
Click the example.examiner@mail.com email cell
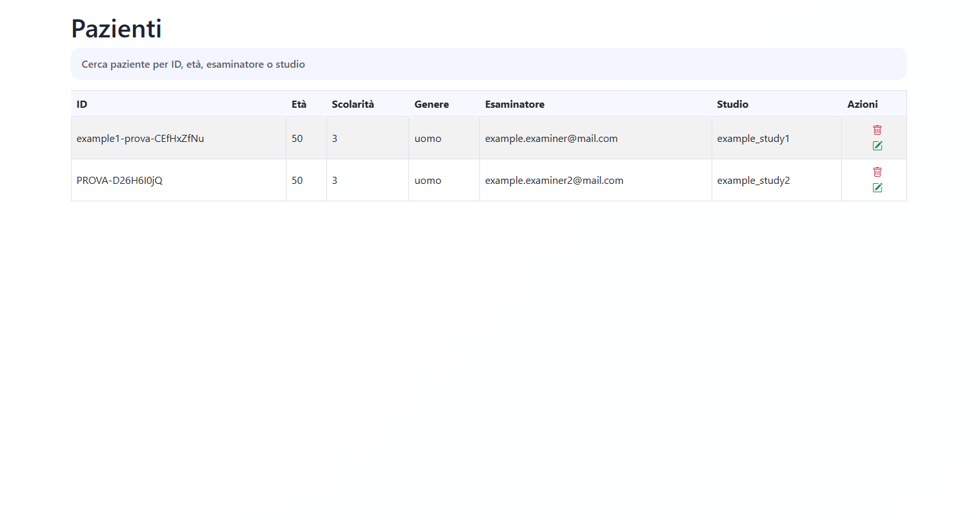pyautogui.click(x=551, y=139)
